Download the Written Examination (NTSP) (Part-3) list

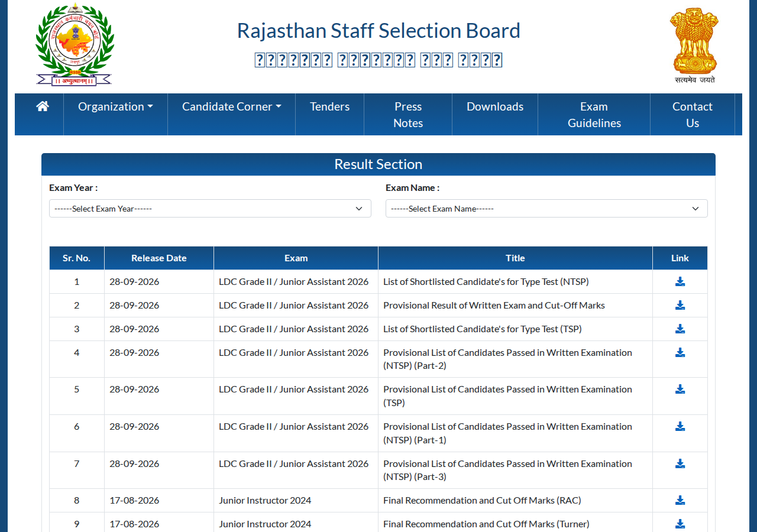coord(680,463)
